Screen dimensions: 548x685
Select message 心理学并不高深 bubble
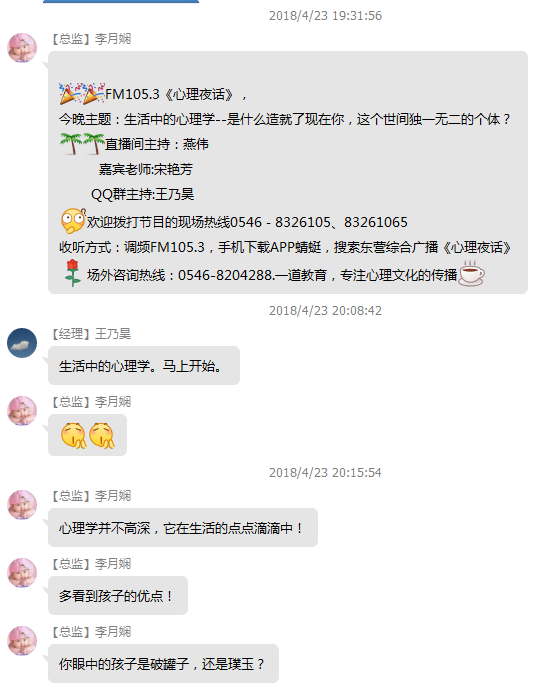pos(183,528)
